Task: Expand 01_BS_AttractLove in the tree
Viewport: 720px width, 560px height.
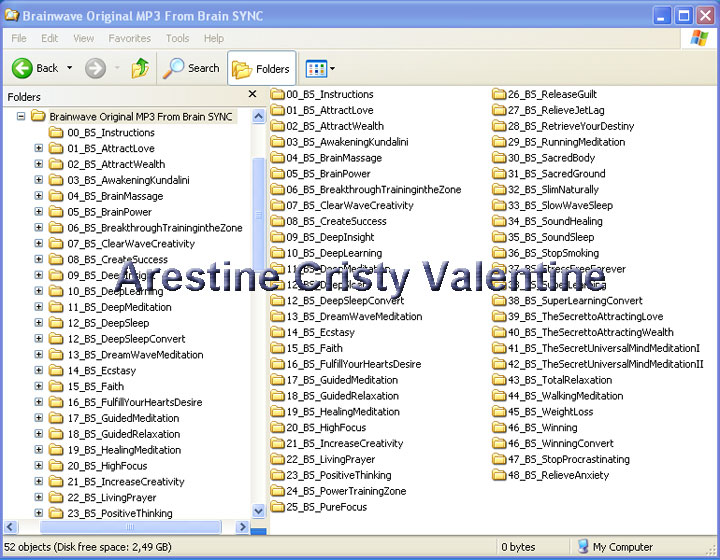Action: click(39, 148)
